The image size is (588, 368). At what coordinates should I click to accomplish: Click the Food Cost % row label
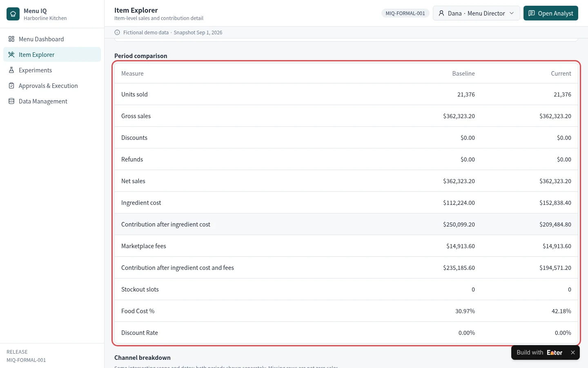138,311
